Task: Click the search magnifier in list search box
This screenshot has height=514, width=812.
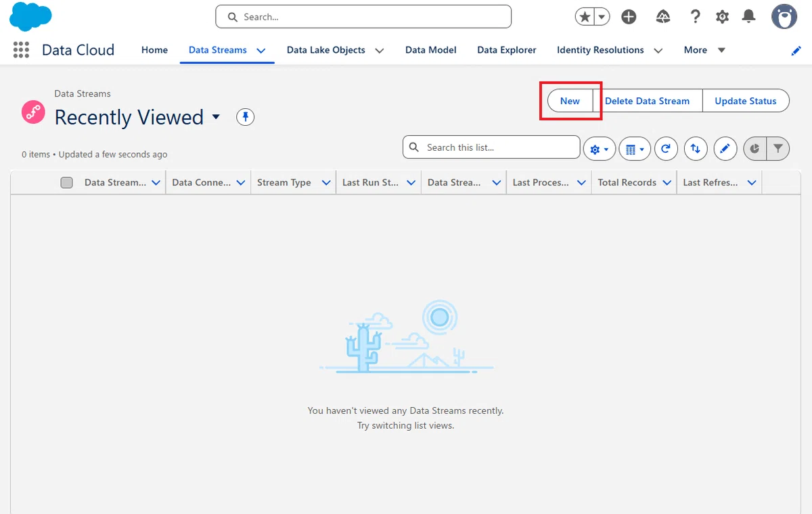Action: [x=414, y=147]
